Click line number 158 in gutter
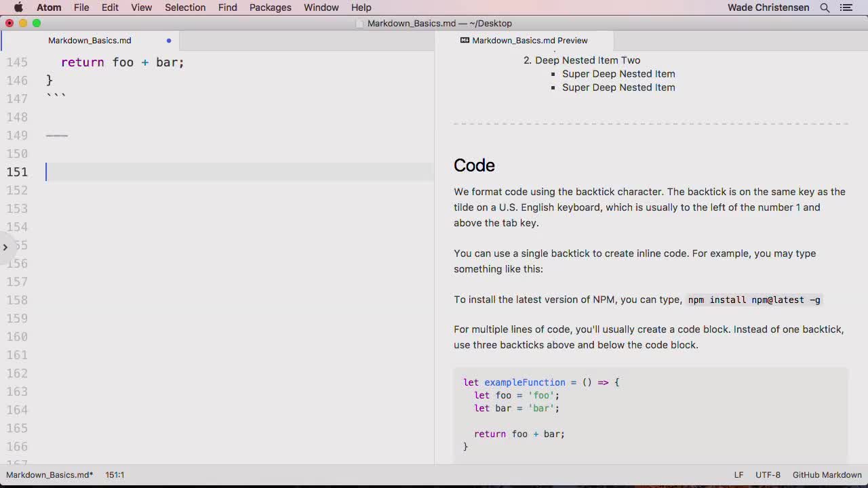This screenshot has width=868, height=488. (x=17, y=300)
